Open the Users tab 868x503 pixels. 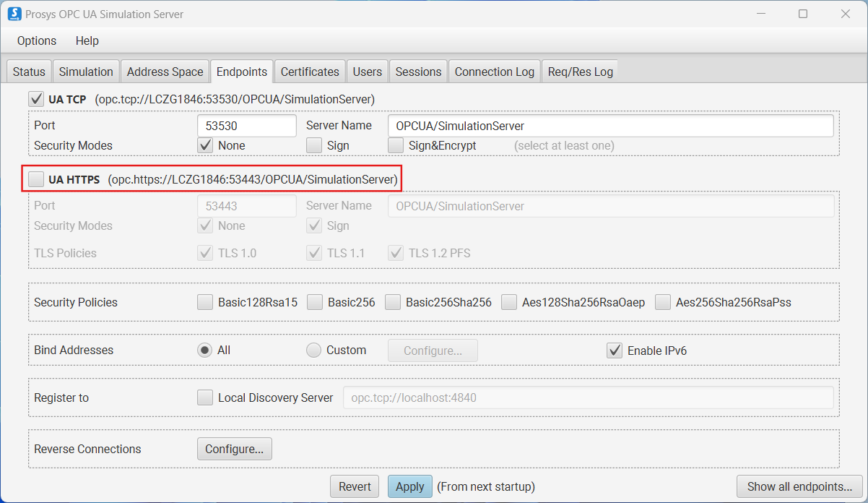pyautogui.click(x=368, y=72)
